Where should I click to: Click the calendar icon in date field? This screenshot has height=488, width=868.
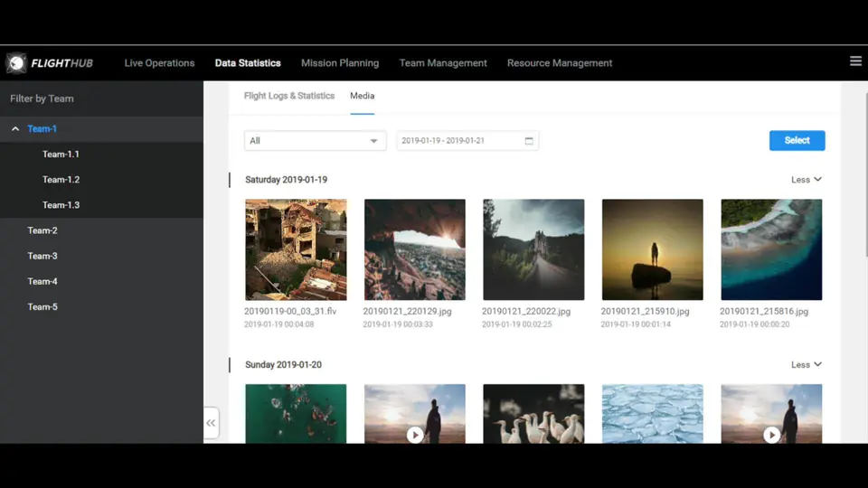click(x=529, y=141)
